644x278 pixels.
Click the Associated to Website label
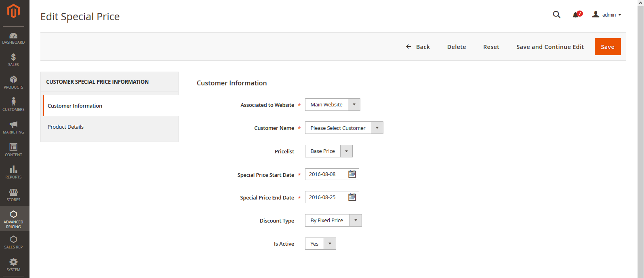pyautogui.click(x=267, y=105)
